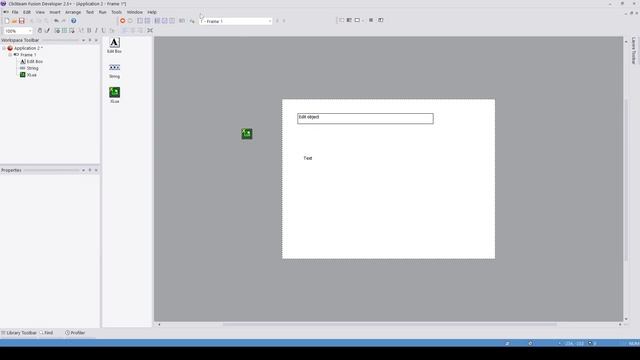Screen dimensions: 640x360
Task: Save the application using the floppy disk icon
Action: pos(22,21)
